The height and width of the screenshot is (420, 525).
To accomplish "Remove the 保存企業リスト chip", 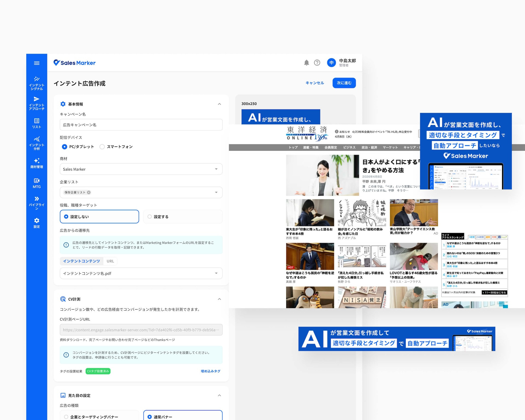I will click(x=89, y=192).
